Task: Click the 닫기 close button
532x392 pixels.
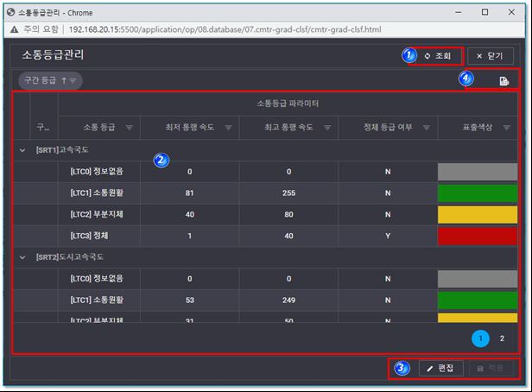Action: (x=490, y=55)
